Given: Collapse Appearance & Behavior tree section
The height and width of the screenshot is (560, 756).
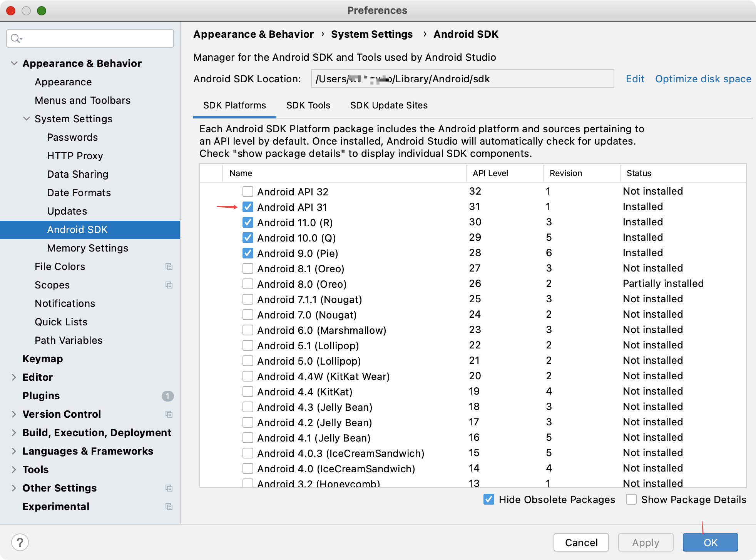Looking at the screenshot, I should 14,63.
